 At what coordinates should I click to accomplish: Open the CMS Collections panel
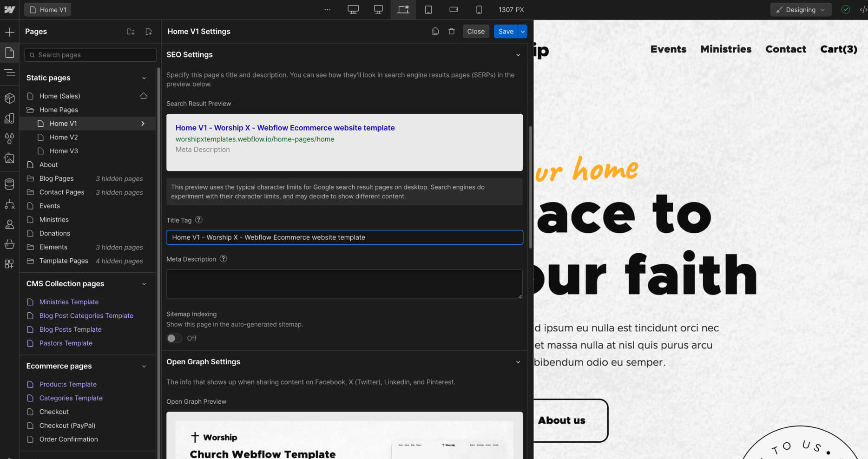[10, 184]
